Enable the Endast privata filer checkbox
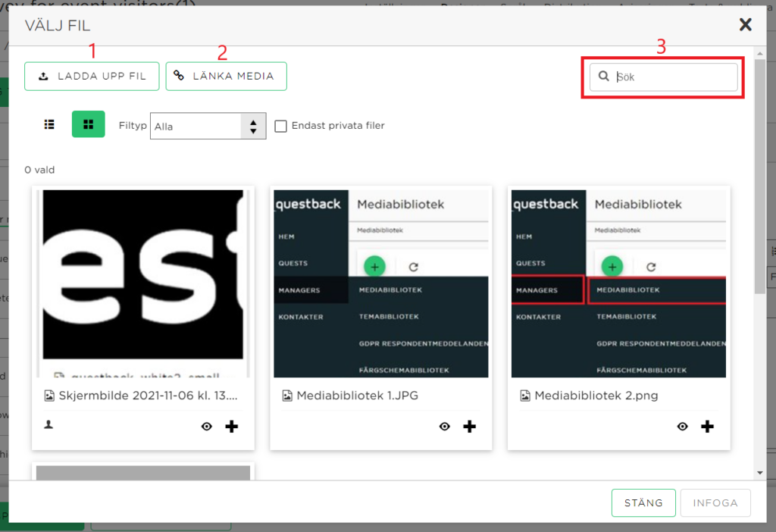The width and height of the screenshot is (776, 532). click(x=280, y=127)
